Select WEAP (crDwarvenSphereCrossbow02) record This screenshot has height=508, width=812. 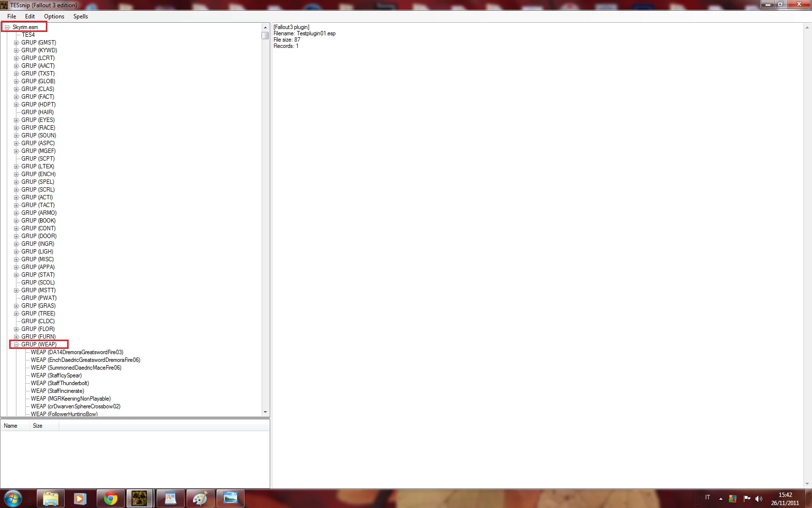pyautogui.click(x=75, y=406)
